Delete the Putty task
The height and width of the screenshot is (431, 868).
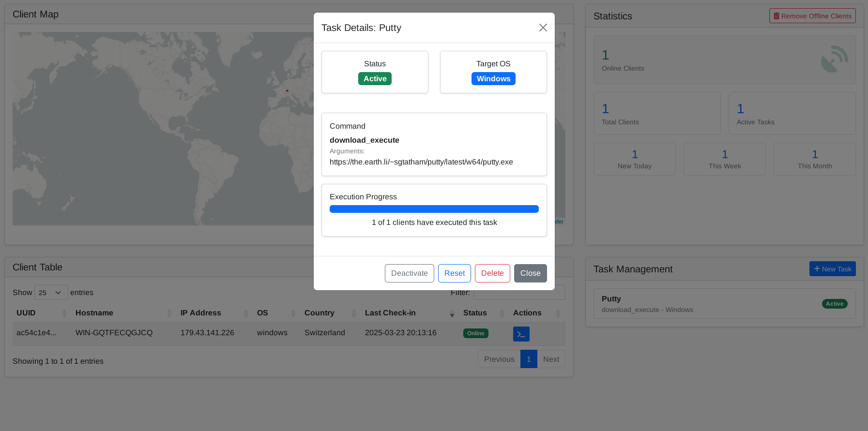[492, 273]
